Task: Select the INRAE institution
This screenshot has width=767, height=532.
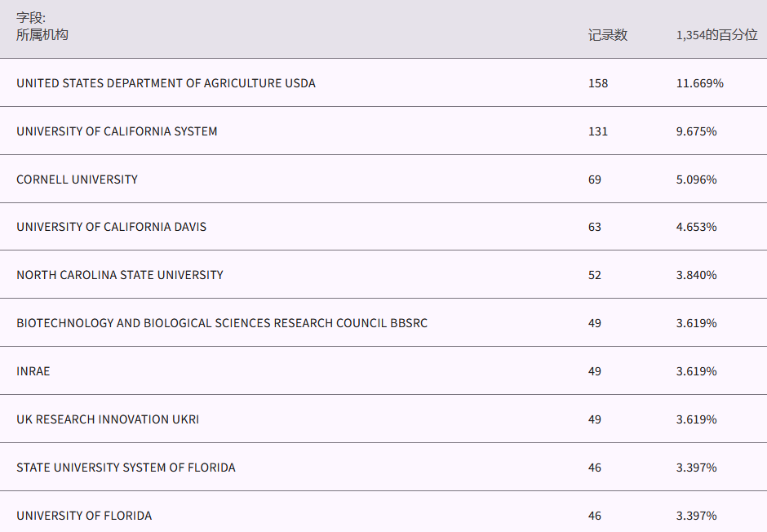Action: click(33, 371)
